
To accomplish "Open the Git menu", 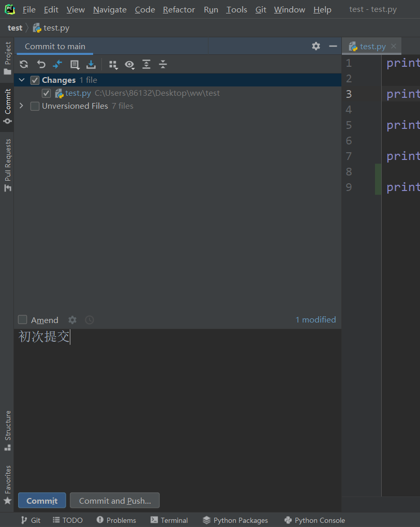I will (x=261, y=10).
